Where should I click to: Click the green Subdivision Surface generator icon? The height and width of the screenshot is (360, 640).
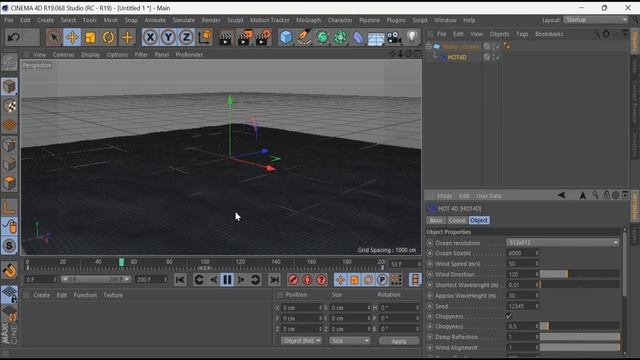pyautogui.click(x=322, y=38)
